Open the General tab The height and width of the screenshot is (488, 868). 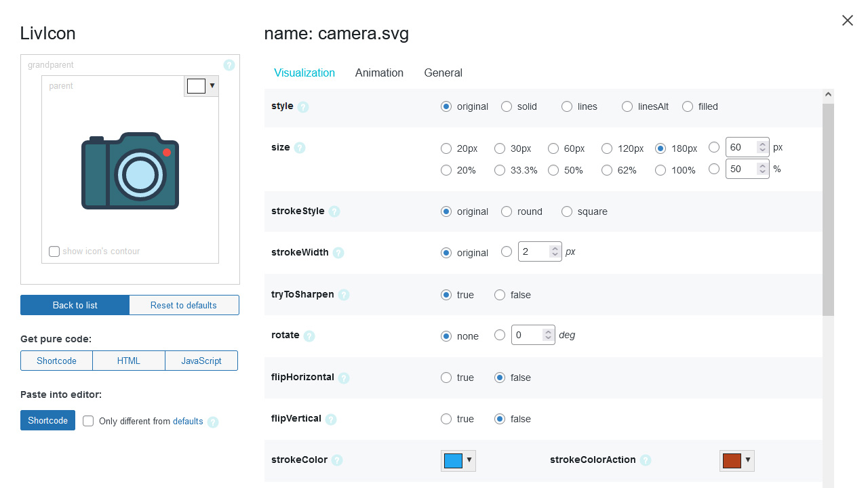(443, 73)
